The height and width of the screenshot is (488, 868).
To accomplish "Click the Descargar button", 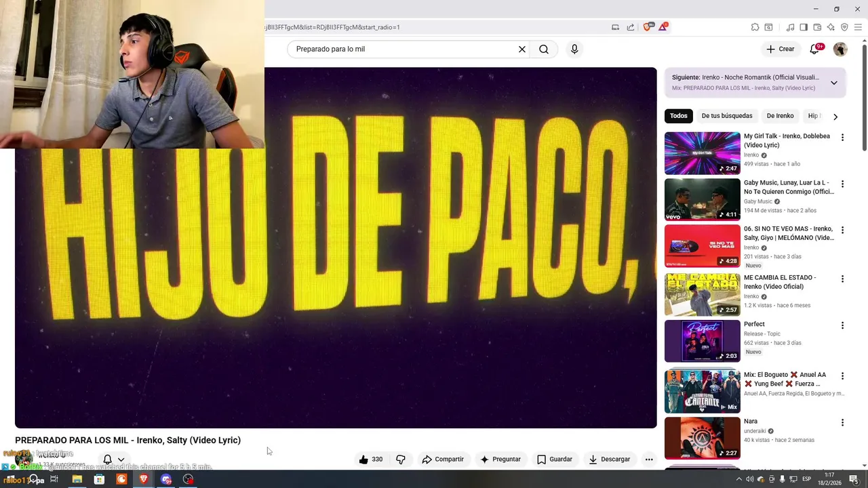I will click(x=610, y=459).
